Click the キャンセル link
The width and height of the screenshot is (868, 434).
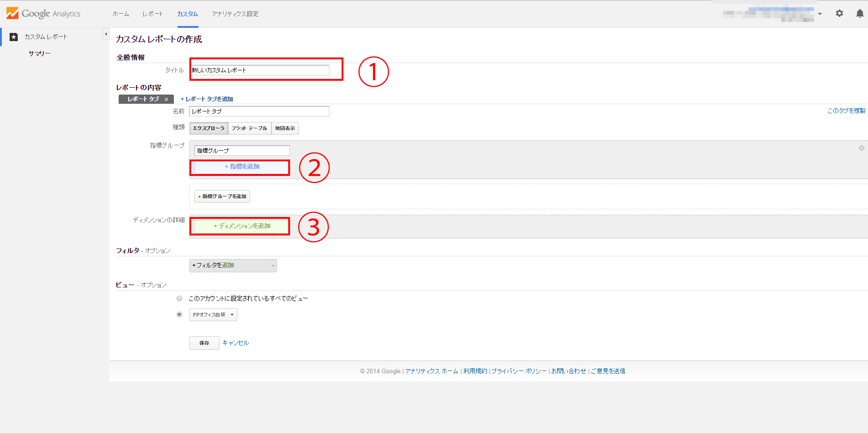coord(235,343)
